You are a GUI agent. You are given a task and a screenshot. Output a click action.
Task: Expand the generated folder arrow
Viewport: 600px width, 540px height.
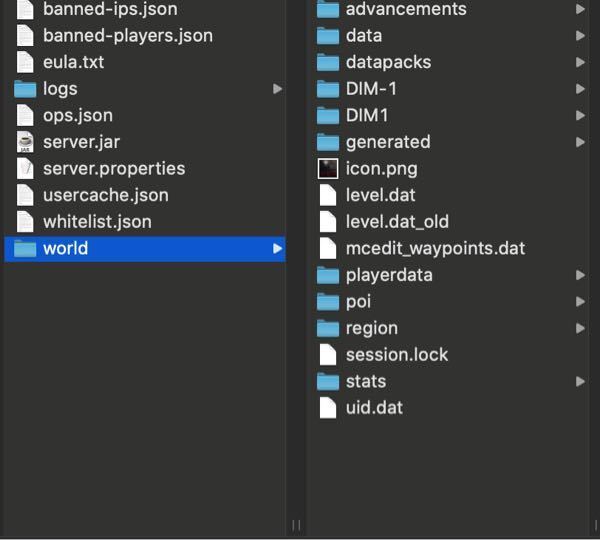[x=580, y=142]
